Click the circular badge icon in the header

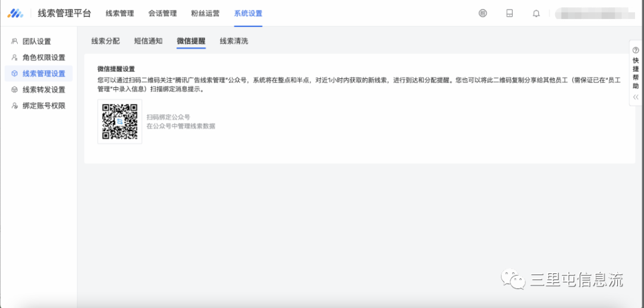coord(482,13)
